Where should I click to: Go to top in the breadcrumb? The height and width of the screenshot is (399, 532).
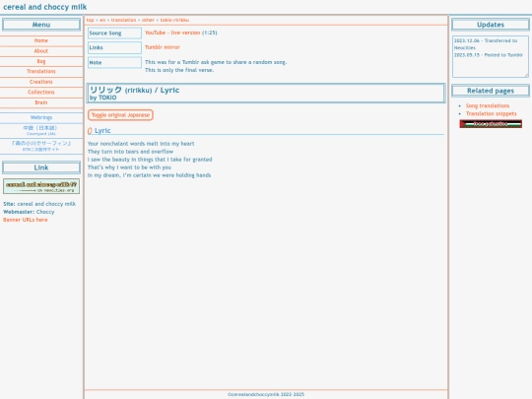pos(90,20)
